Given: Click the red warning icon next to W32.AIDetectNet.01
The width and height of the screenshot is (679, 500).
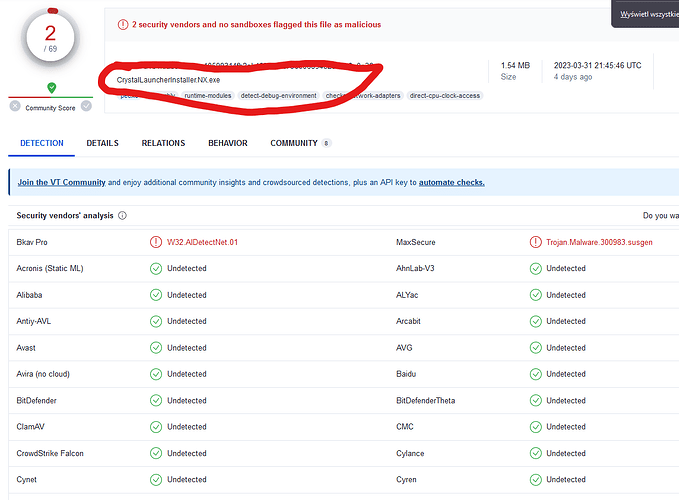Looking at the screenshot, I should (155, 242).
